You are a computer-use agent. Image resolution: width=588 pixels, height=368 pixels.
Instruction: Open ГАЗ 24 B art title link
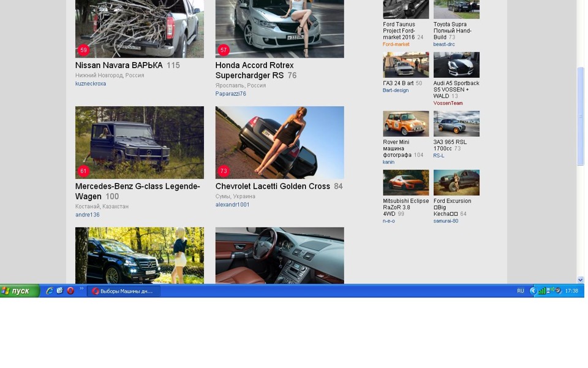coord(398,83)
